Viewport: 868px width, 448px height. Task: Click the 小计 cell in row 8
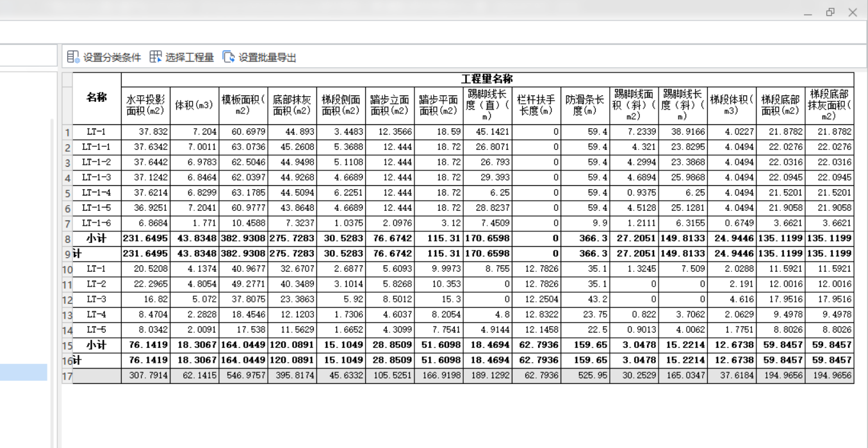97,238
